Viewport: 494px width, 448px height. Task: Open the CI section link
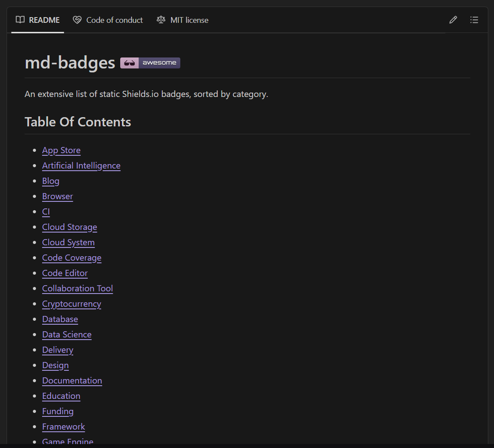tap(46, 212)
